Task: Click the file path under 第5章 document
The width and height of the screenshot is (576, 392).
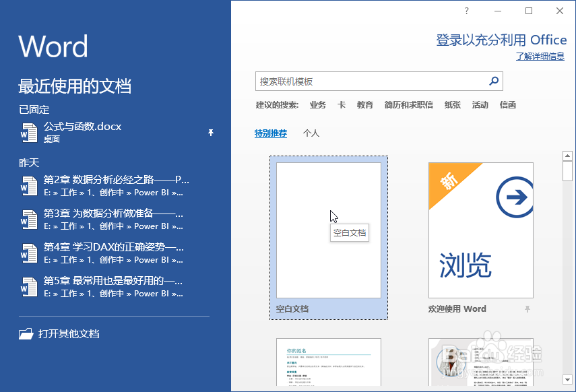Action: (x=113, y=294)
